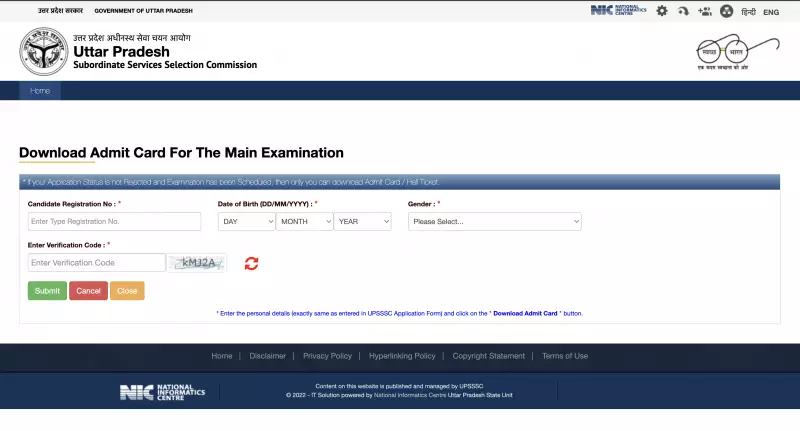Viewport: 800px width, 431px height.
Task: Click the NIC logo in top bar
Action: (618, 10)
